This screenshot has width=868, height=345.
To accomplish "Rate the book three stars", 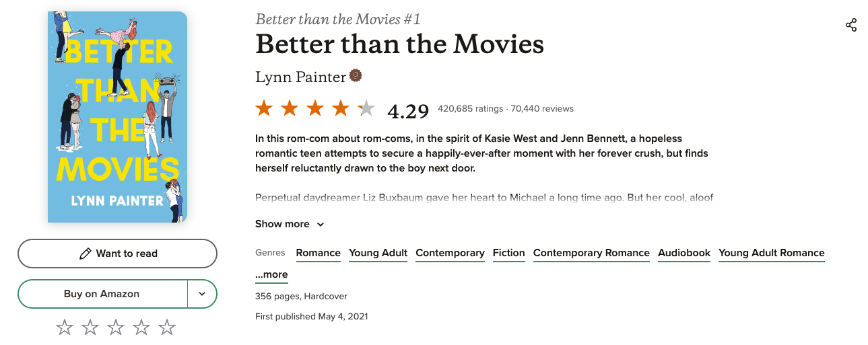I will tap(116, 328).
